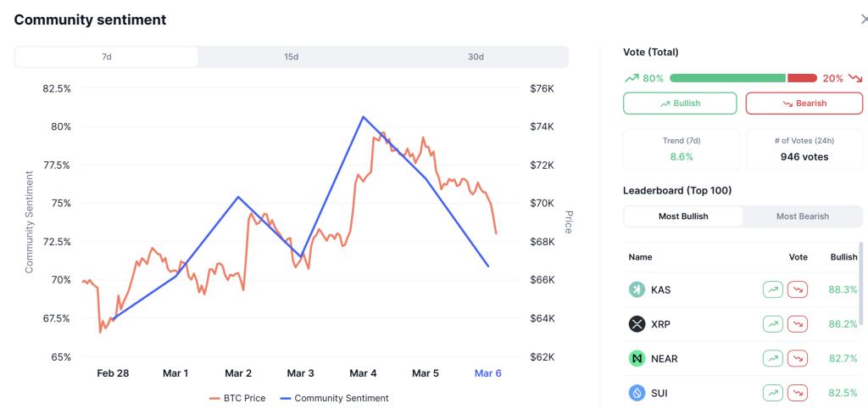Vote bullish arrow for XRP
868x409 pixels.
[x=773, y=323]
